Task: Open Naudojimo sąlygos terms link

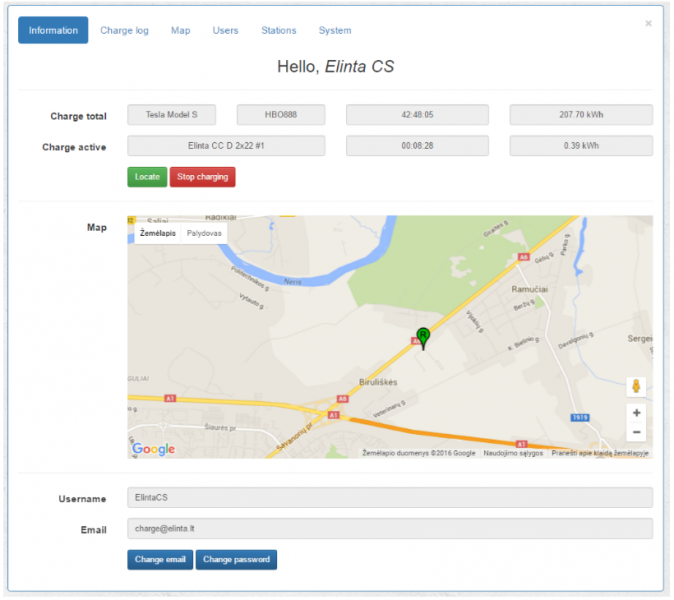Action: (x=513, y=453)
